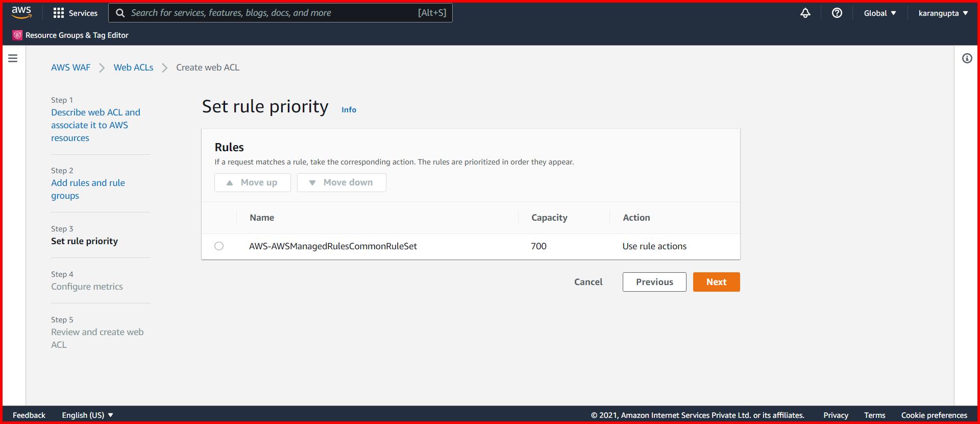Open the English (US) language selector
Image resolution: width=980 pixels, height=424 pixels.
pos(87,415)
